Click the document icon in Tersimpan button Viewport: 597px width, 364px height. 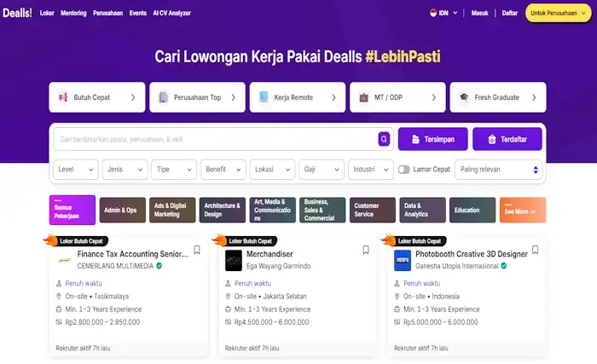click(415, 139)
